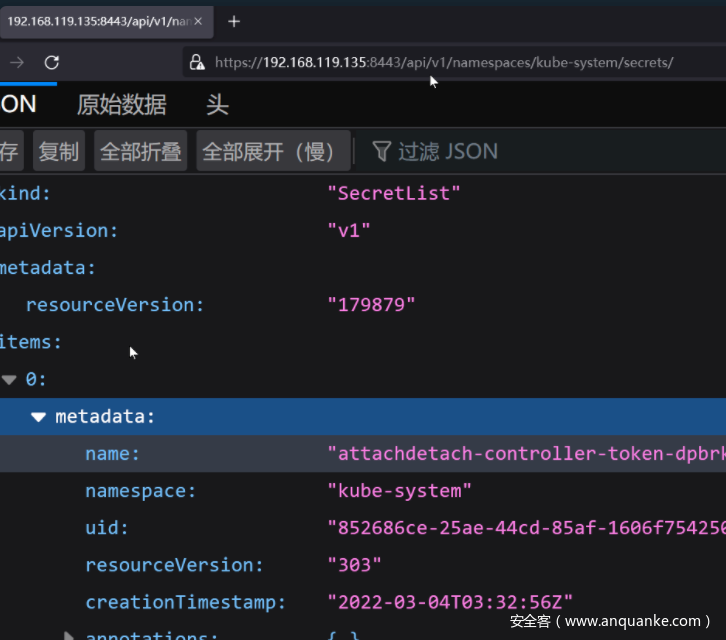Collapse the items 0 node
726x640 pixels.
[x=10, y=380]
